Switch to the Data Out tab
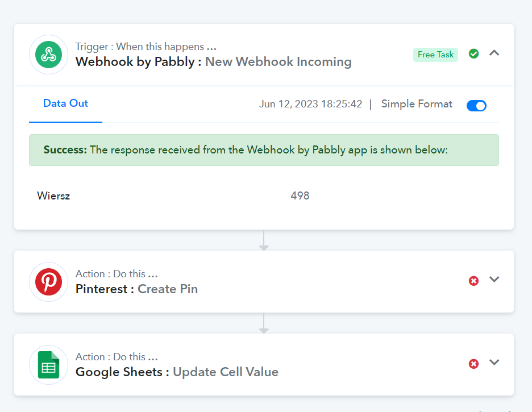This screenshot has height=412, width=532. tap(65, 103)
